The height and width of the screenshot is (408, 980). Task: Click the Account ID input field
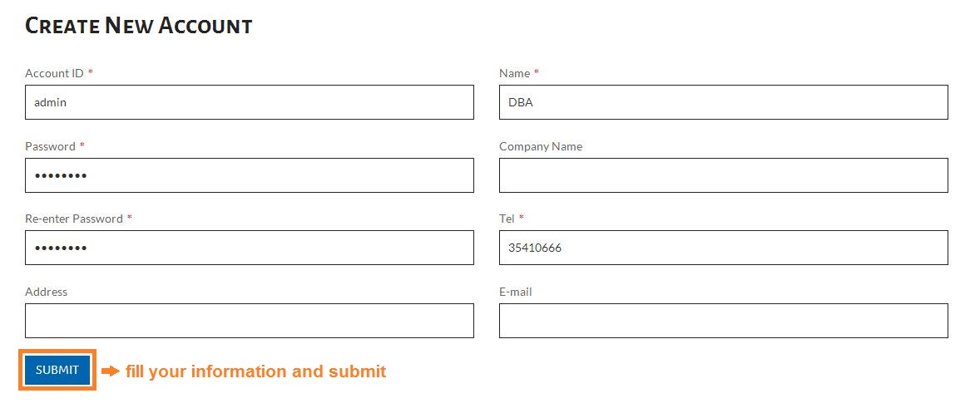point(250,102)
